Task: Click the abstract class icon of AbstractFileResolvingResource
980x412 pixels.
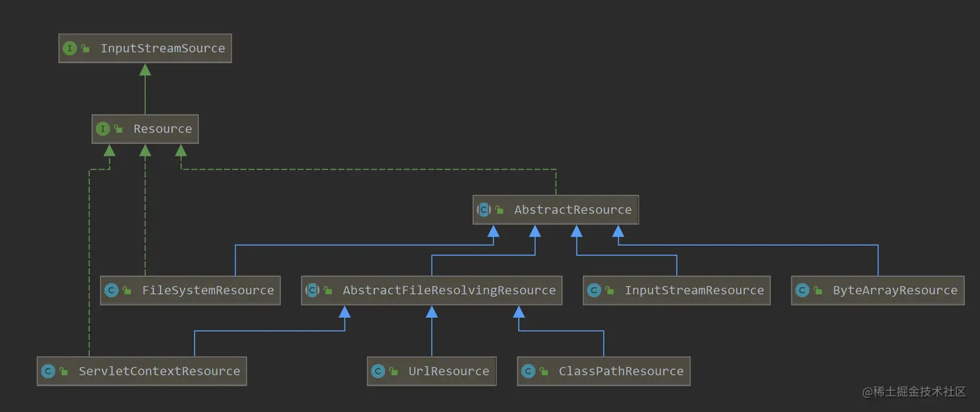Action: (312, 290)
